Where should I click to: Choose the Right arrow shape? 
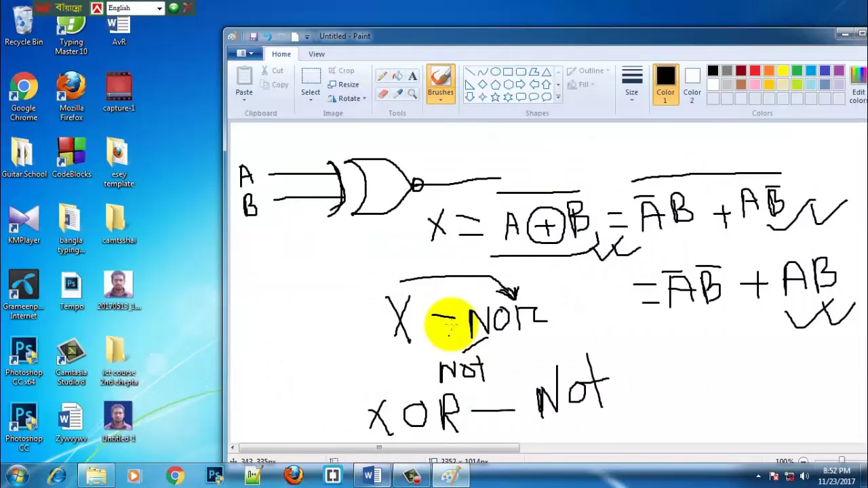click(521, 85)
